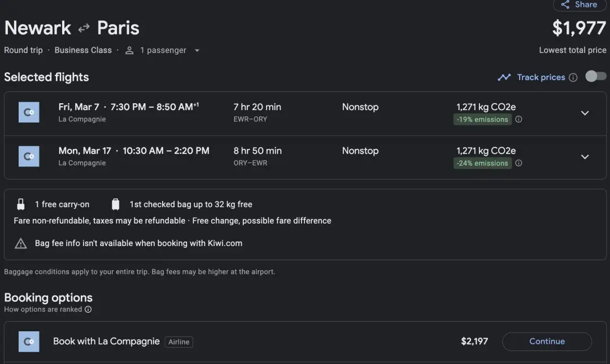Click the La Compagnie logo on the Mar 7 flight

29,112
